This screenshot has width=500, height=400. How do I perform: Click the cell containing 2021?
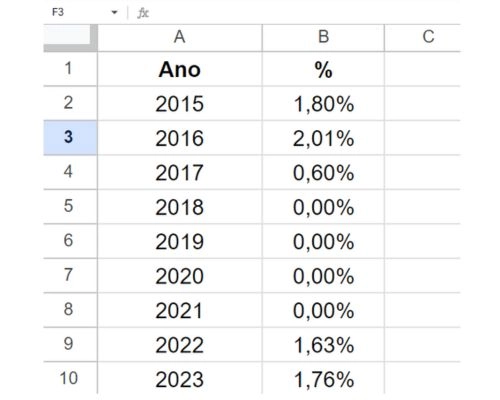pyautogui.click(x=180, y=310)
